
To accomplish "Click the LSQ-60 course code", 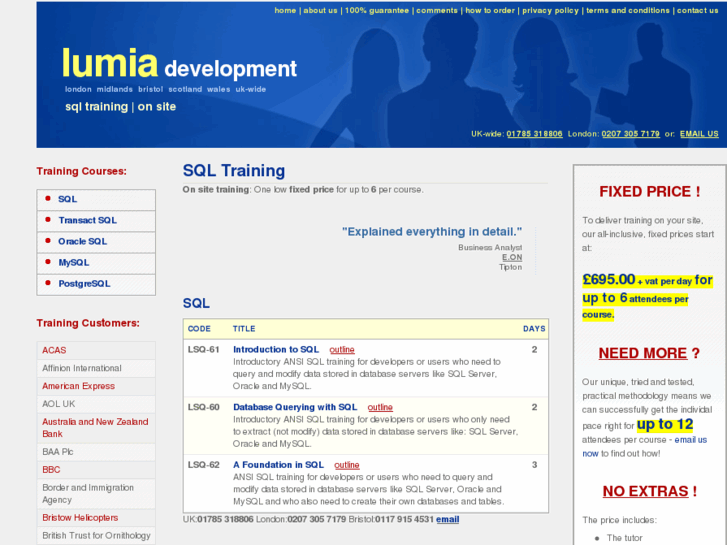I will coord(204,407).
